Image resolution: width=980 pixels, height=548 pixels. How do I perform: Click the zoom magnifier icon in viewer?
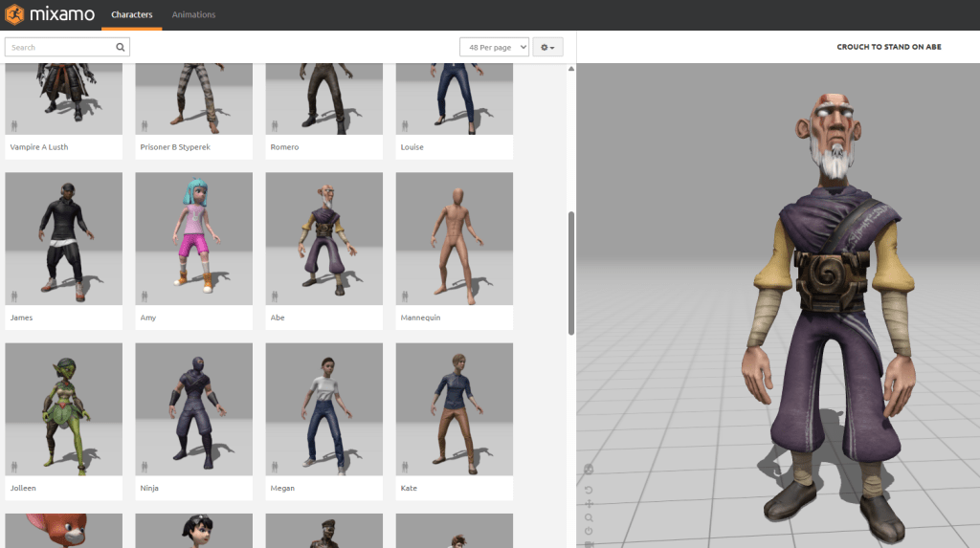pos(589,517)
